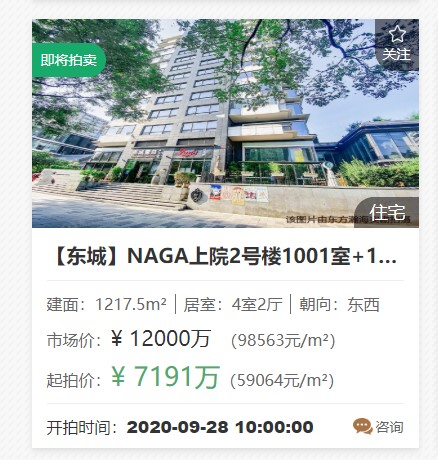Click the starting price ¥7191万
The image size is (438, 460).
[x=165, y=377]
